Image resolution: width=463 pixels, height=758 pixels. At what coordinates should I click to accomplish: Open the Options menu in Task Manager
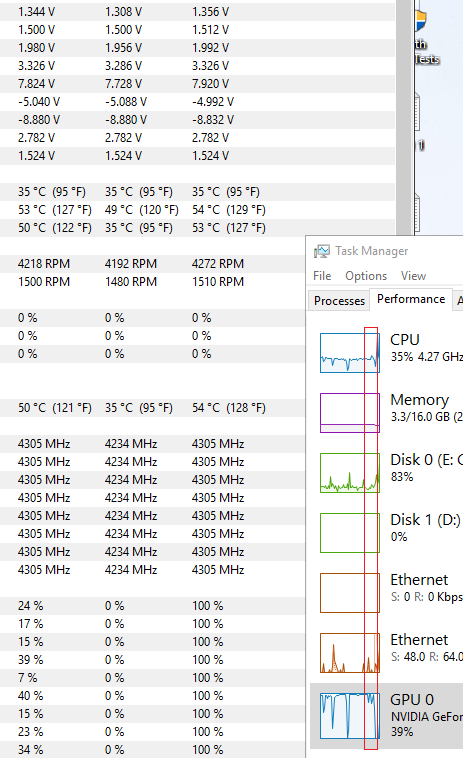(366, 276)
